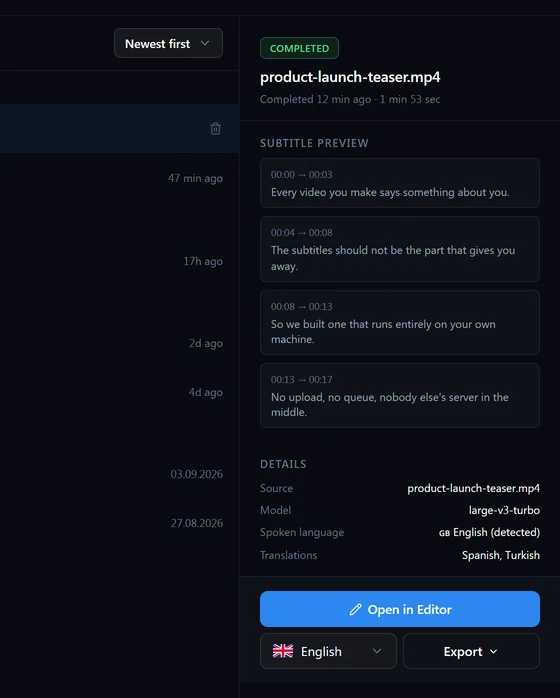
Task: Open the English language selector chevron
Action: click(x=377, y=651)
